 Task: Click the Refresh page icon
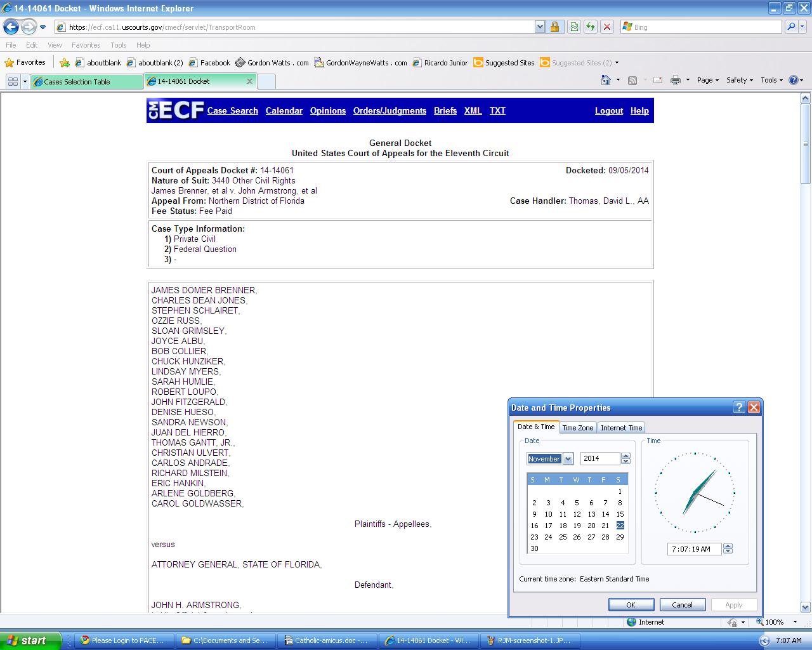point(590,27)
